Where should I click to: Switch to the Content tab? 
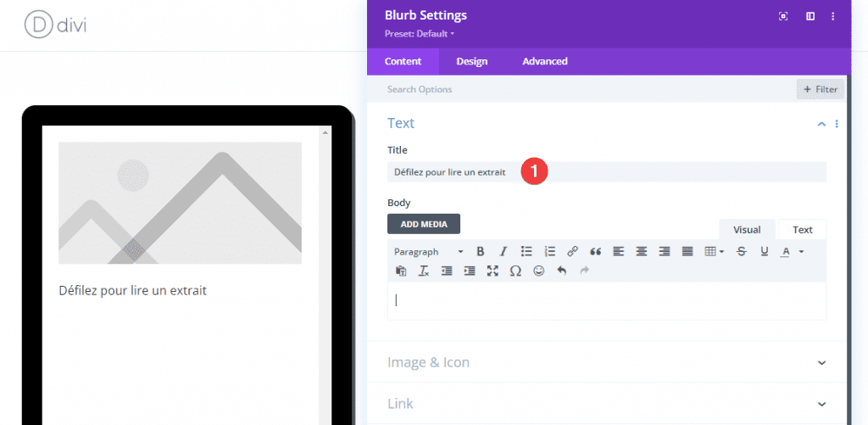point(403,62)
